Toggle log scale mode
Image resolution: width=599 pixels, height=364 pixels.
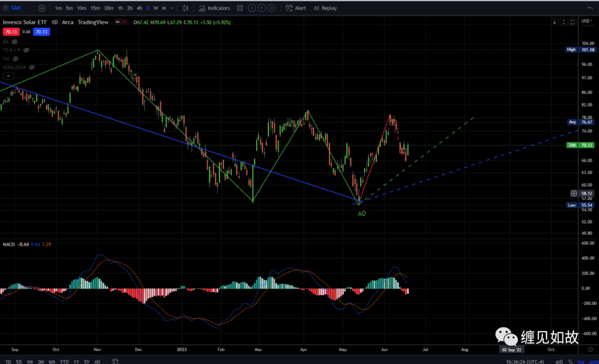pyautogui.click(x=581, y=361)
